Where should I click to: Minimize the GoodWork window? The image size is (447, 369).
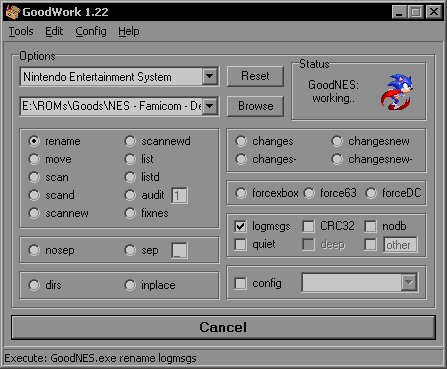click(399, 12)
